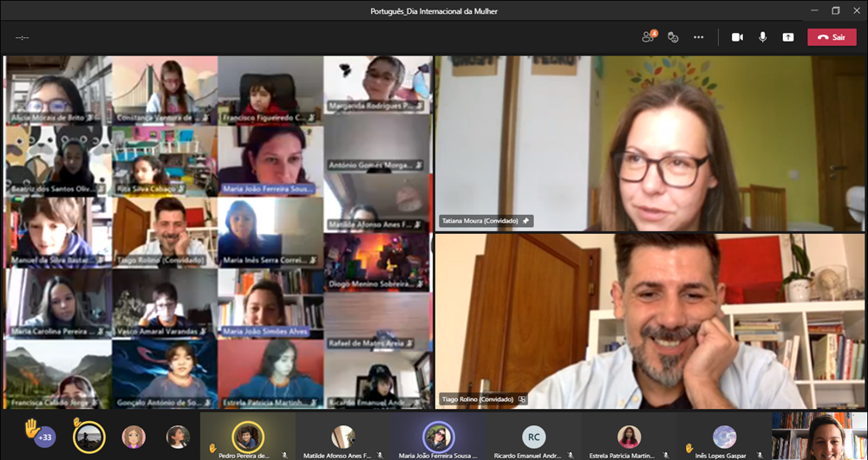Click the screen icon beside Tiago Rolino's name label

521,399
